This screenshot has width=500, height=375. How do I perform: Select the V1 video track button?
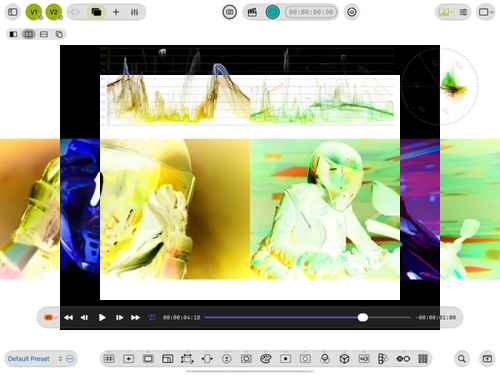point(34,12)
